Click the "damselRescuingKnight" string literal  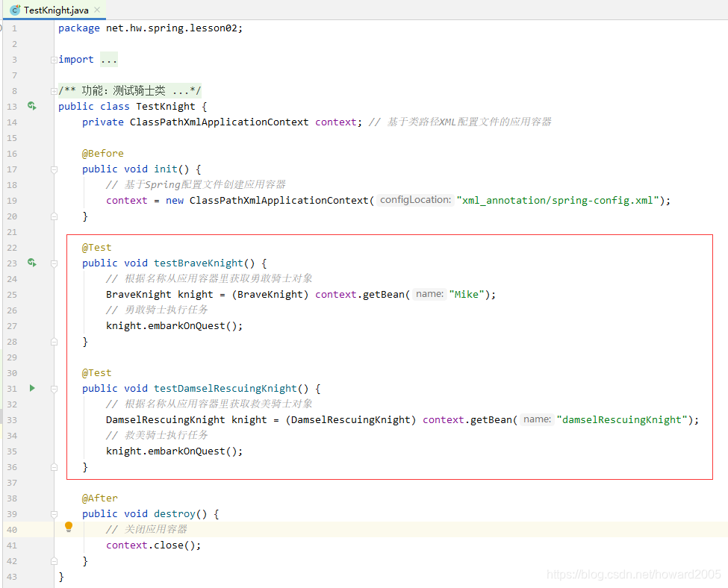[x=622, y=419]
